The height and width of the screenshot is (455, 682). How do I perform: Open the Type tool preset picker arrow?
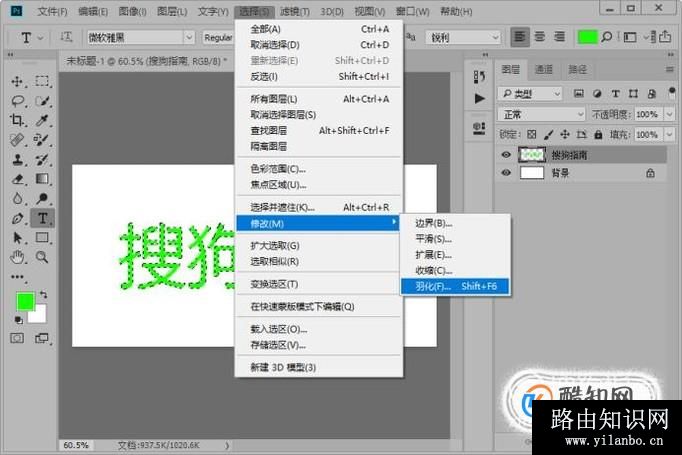pyautogui.click(x=40, y=38)
